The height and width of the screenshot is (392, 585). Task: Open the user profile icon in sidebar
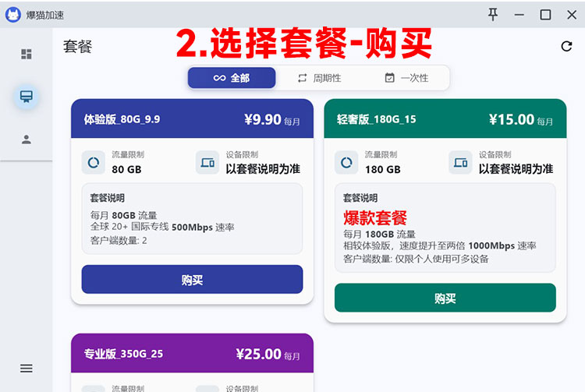(27, 139)
